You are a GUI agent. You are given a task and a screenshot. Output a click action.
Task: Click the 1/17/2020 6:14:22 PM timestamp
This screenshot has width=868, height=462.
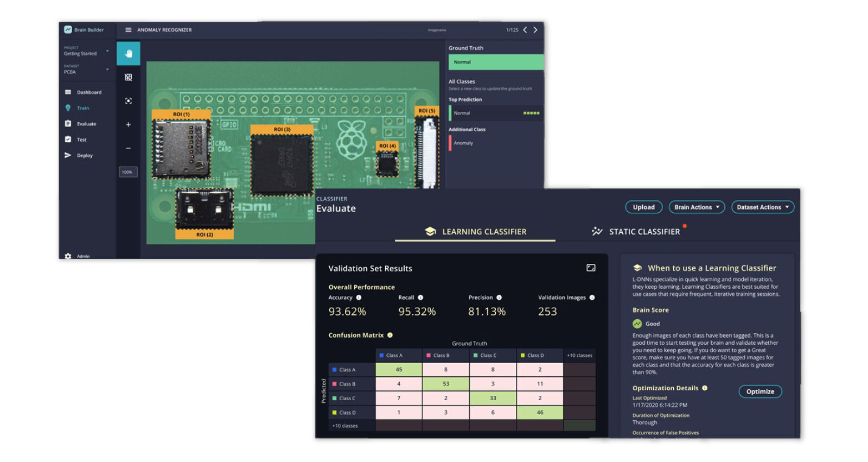tap(660, 405)
